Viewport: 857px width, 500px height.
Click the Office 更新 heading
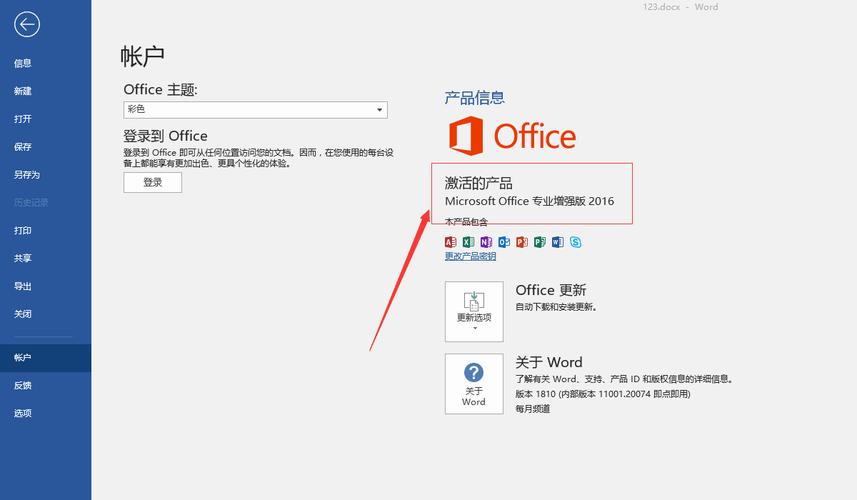551,290
